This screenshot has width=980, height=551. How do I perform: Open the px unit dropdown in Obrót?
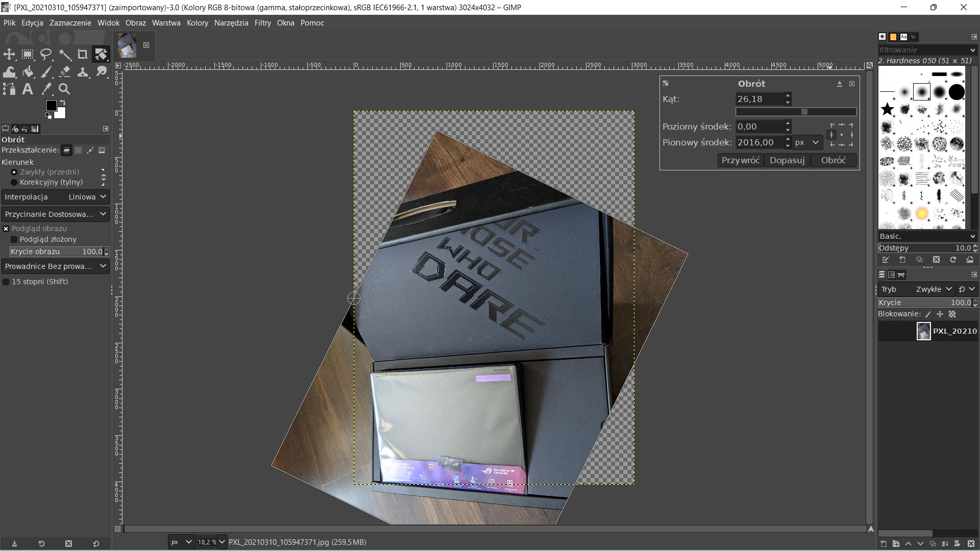tap(807, 142)
